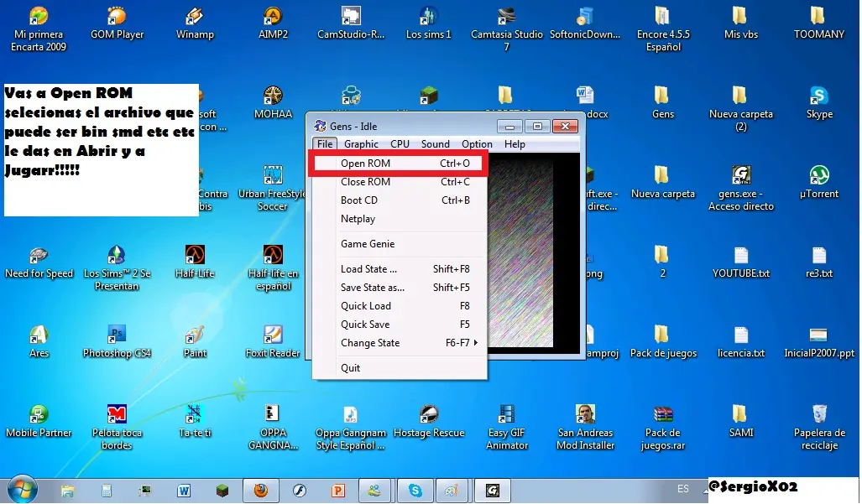Image resolution: width=862 pixels, height=504 pixels.
Task: Select the Mobile Partner desktop icon
Action: tap(39, 422)
